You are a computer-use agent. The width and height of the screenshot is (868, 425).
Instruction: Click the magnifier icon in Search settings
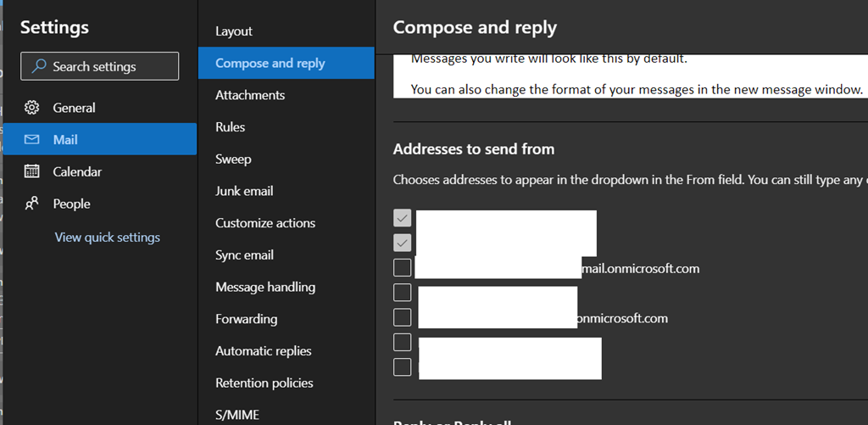coord(39,66)
